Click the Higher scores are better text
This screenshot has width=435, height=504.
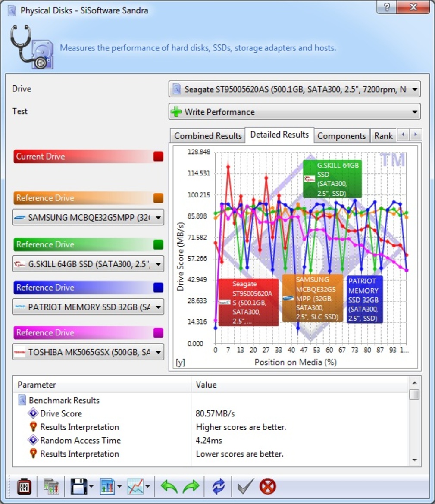(x=241, y=427)
